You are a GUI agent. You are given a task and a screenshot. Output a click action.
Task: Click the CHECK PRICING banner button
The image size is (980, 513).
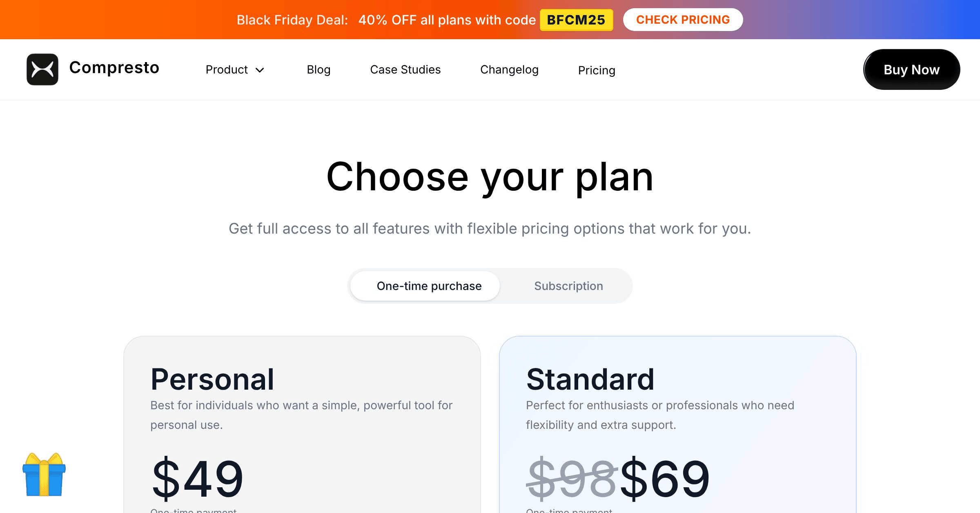[683, 20]
